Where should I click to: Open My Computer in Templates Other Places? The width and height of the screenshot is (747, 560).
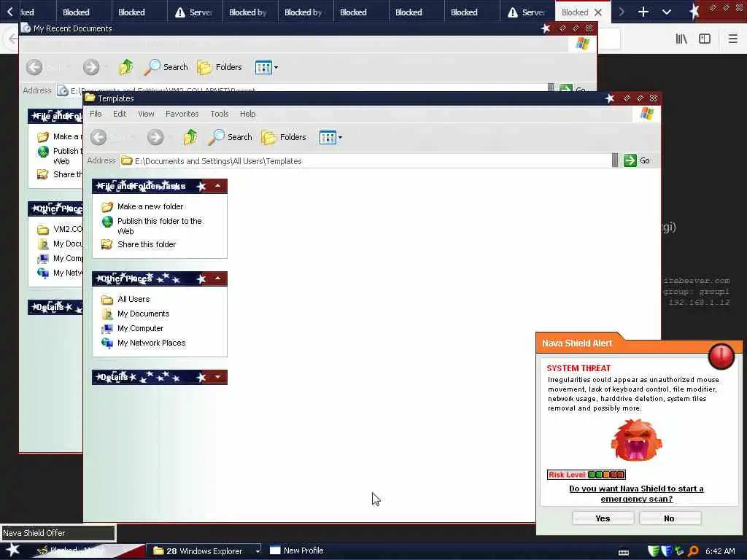coord(141,329)
